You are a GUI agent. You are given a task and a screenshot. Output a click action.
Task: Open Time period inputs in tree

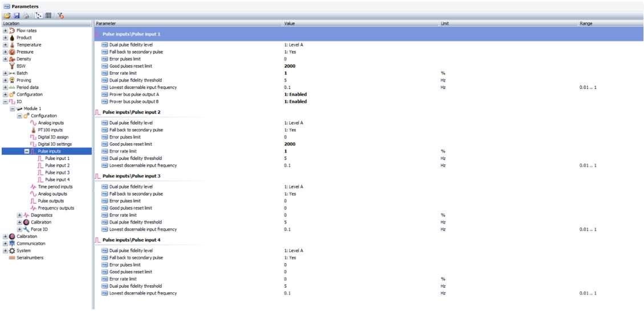coord(55,187)
